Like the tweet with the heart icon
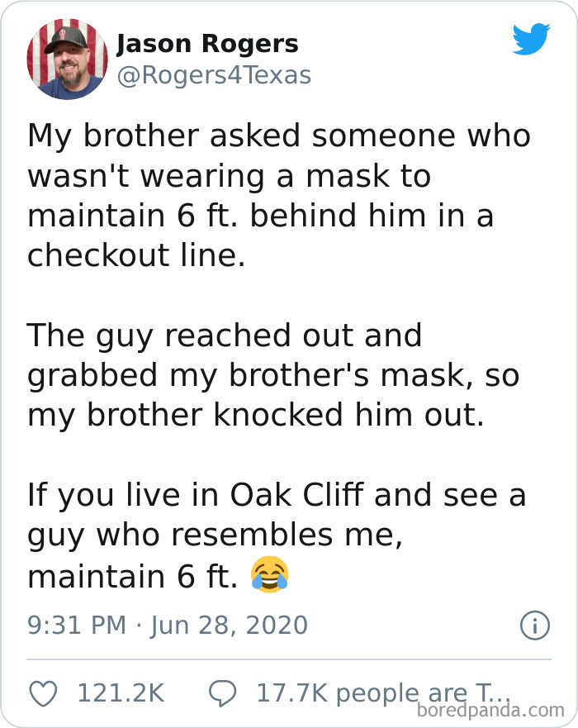 coord(43,693)
